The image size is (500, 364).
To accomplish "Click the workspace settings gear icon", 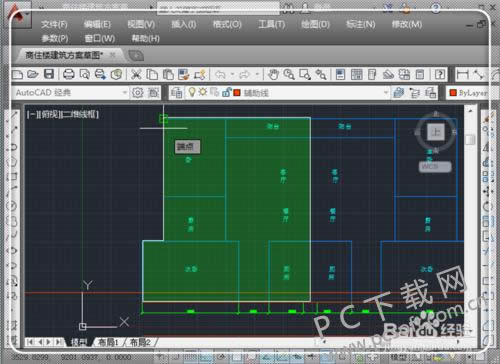I will click(x=138, y=92).
